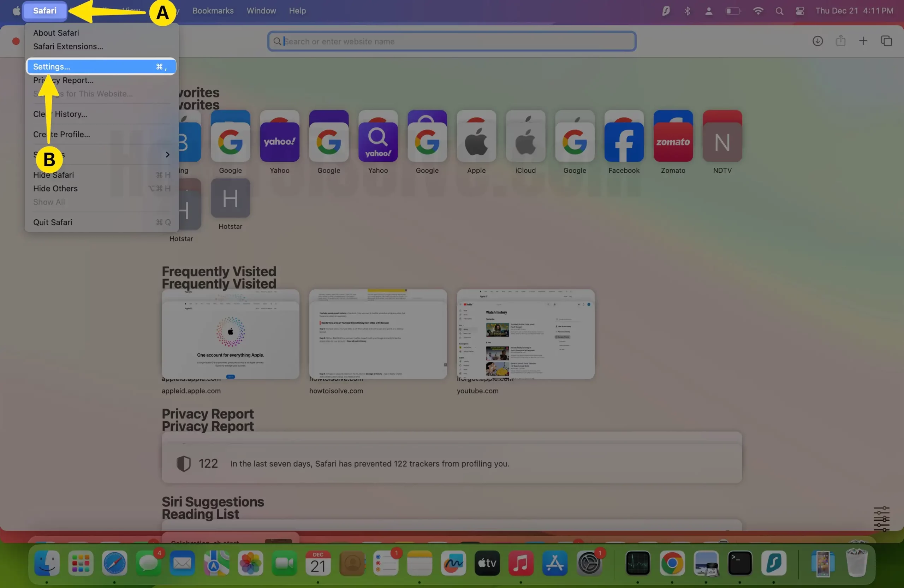Open Reminders app in the Dock
Viewport: 904px width, 588px height.
click(x=386, y=563)
